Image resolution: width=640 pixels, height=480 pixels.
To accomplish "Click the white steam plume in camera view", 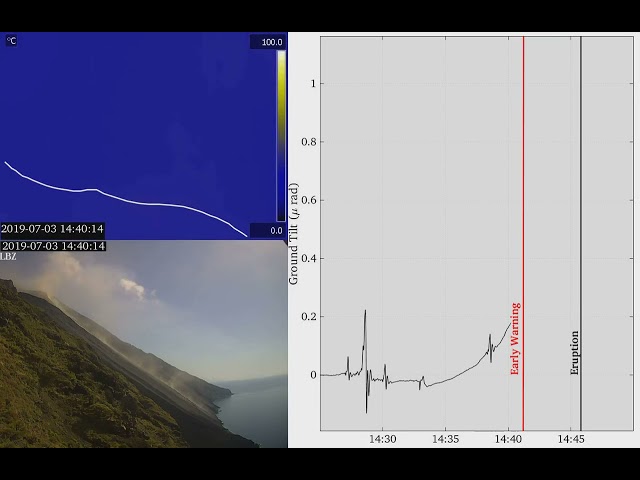I will coord(132,288).
